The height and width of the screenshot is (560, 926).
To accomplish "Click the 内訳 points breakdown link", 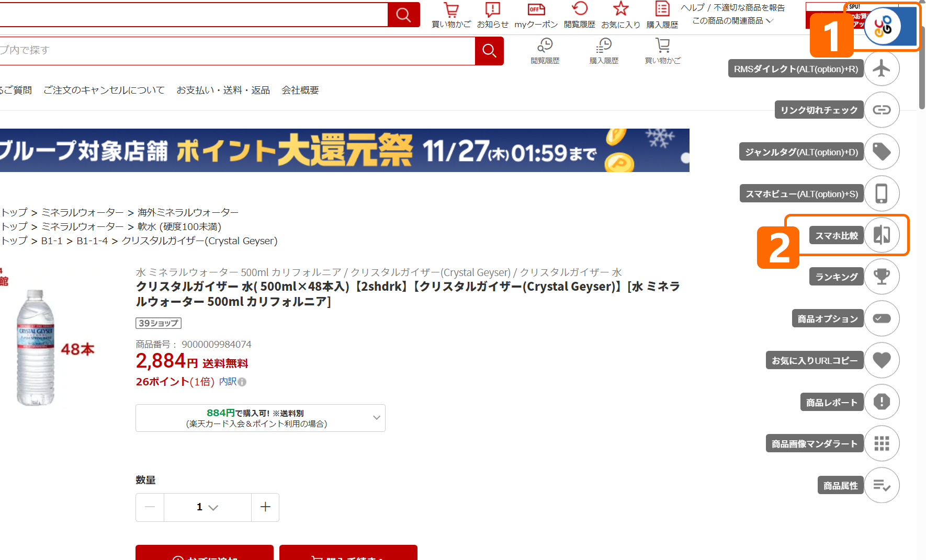I will coord(228,382).
